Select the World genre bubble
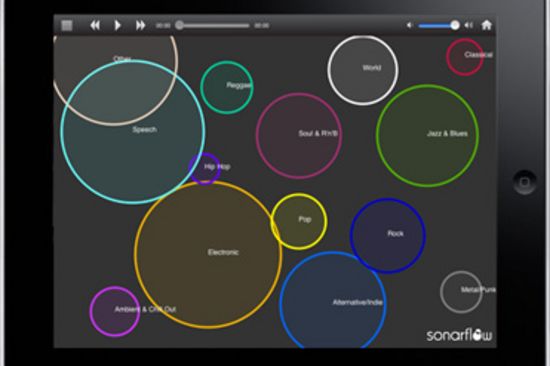This screenshot has height=366, width=550. (363, 70)
